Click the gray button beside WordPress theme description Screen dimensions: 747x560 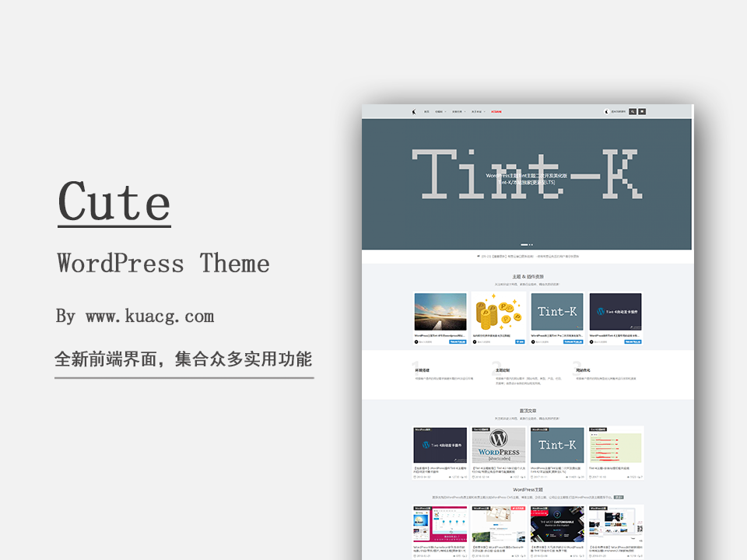618,496
